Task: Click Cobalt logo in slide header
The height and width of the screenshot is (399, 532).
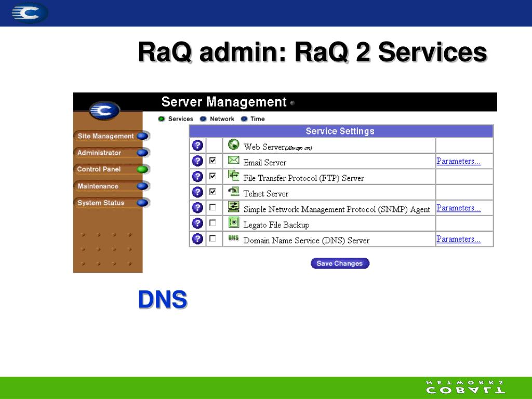Action: point(29,13)
